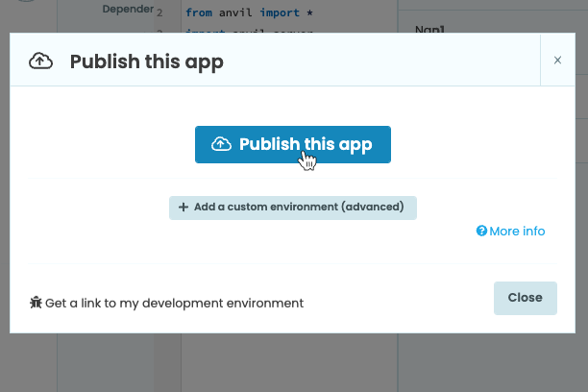
Task: Click the cloud icon inside the blue Publish button
Action: pos(221,144)
